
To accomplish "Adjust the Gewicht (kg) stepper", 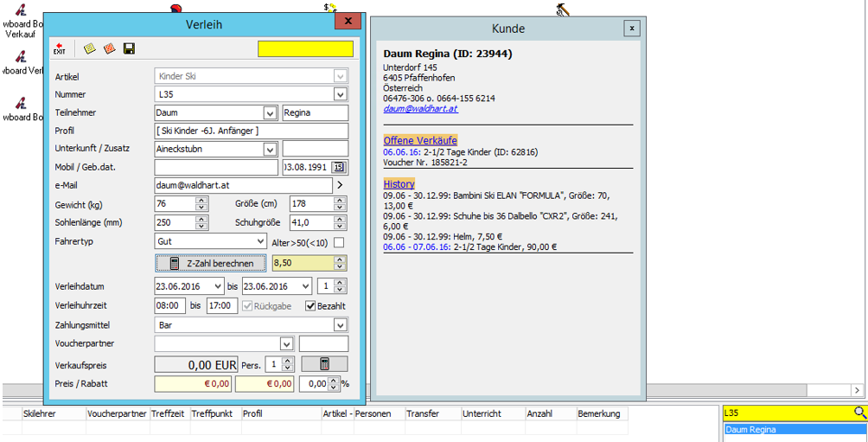I will pyautogui.click(x=202, y=204).
